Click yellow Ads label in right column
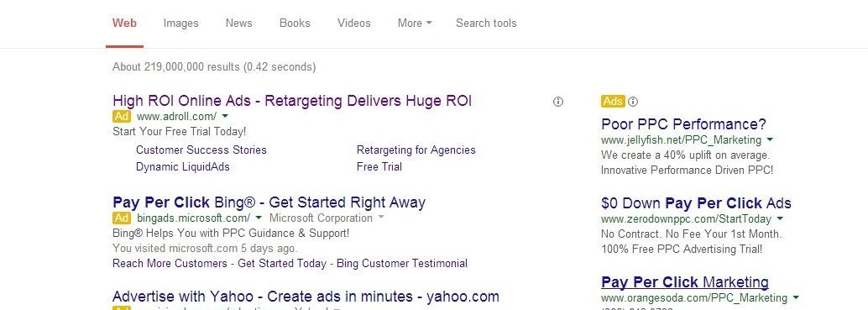868x310 pixels. coord(613,102)
